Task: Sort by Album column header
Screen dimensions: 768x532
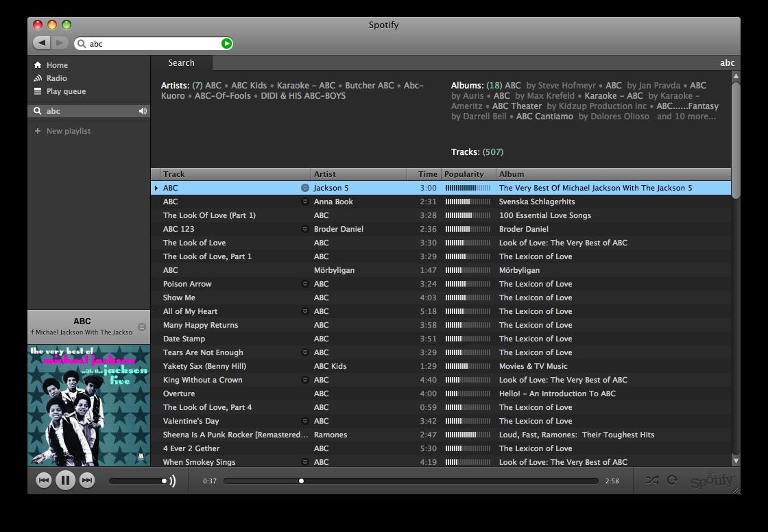Action: (613, 174)
